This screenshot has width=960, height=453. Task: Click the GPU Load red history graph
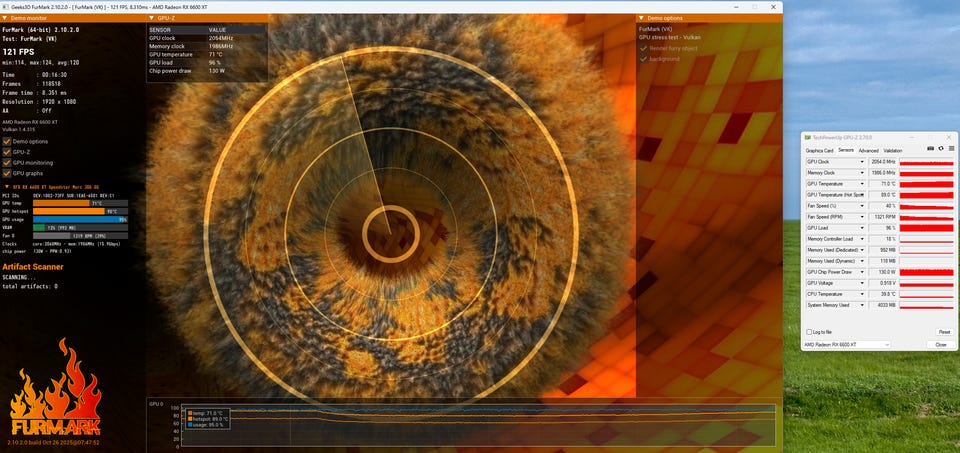pyautogui.click(x=926, y=228)
